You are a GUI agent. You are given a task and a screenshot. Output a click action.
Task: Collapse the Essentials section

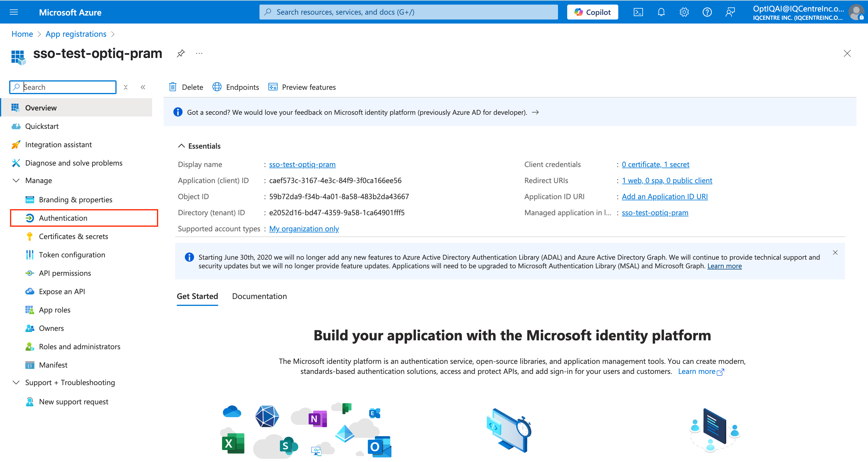pyautogui.click(x=181, y=146)
